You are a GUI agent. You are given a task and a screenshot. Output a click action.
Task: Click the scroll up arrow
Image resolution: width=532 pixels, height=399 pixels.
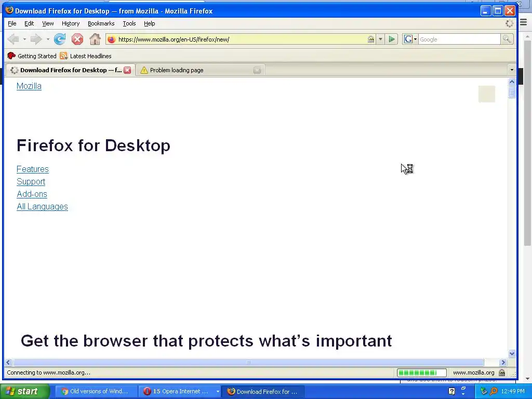pos(512,82)
